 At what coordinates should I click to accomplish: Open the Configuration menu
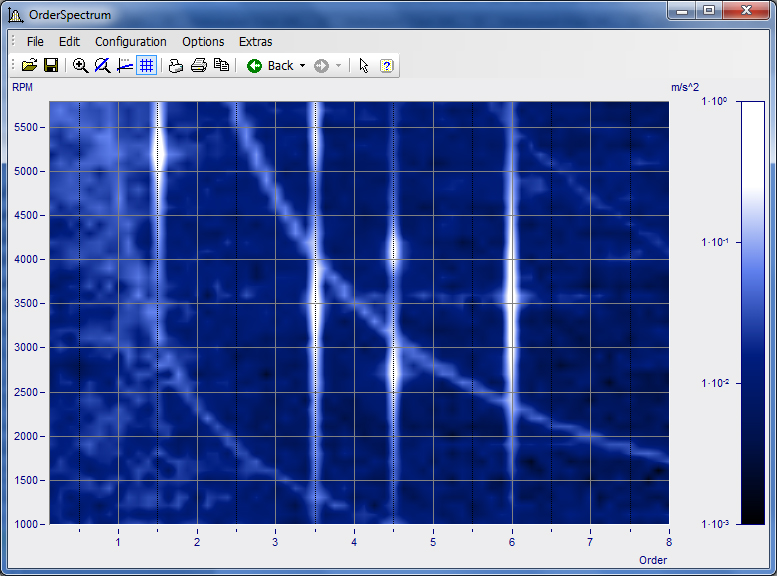tap(131, 42)
